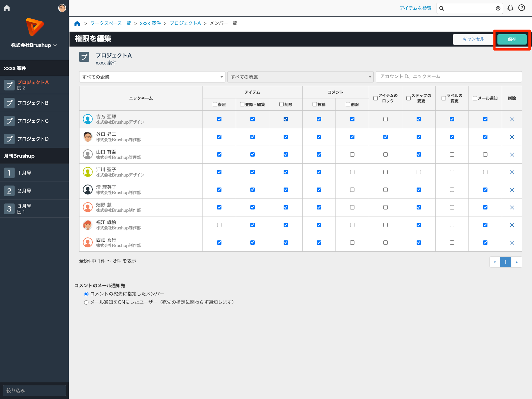Click the 保存 button
Screen dimensions: 532x399
click(512, 39)
